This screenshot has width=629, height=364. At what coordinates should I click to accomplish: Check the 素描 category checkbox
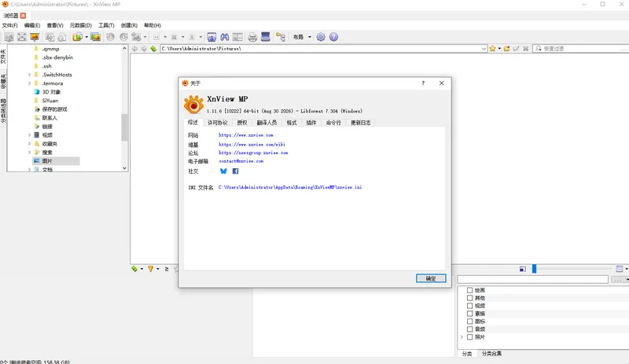pos(469,314)
